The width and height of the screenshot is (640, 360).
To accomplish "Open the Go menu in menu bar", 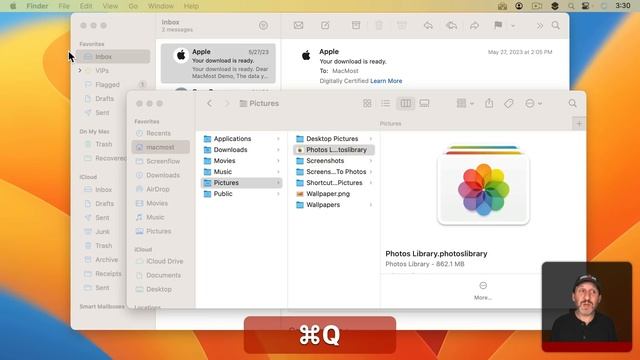I will [x=133, y=6].
